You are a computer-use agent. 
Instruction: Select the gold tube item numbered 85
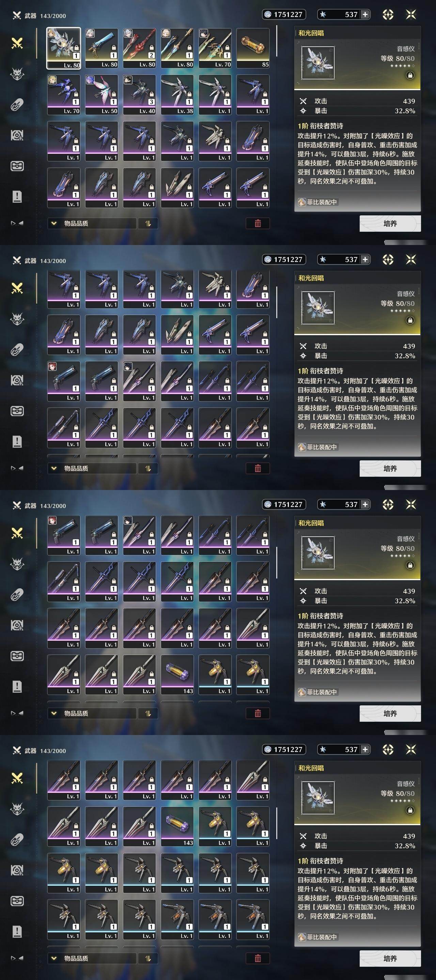(x=253, y=48)
